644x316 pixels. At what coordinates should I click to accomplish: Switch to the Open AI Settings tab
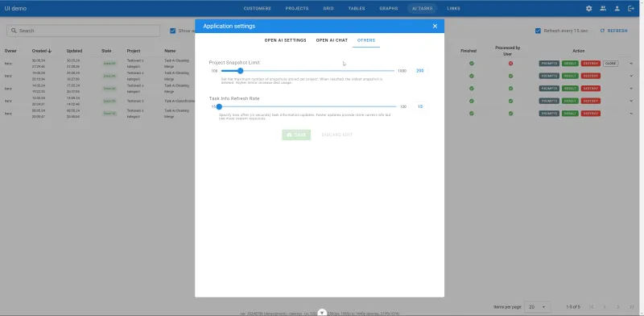click(285, 40)
